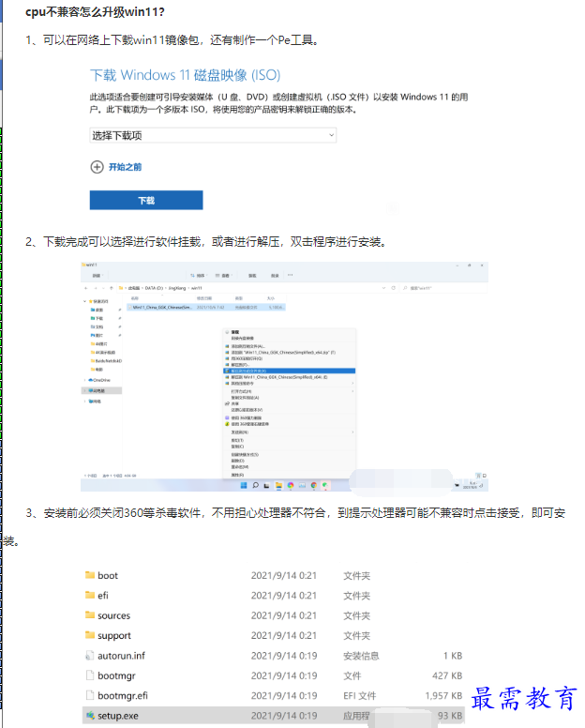
Task: Open the boot folder icon
Action: tap(90, 575)
